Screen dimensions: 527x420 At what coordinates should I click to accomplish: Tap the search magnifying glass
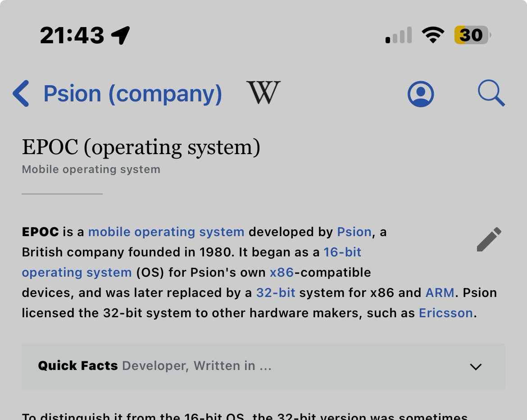491,93
